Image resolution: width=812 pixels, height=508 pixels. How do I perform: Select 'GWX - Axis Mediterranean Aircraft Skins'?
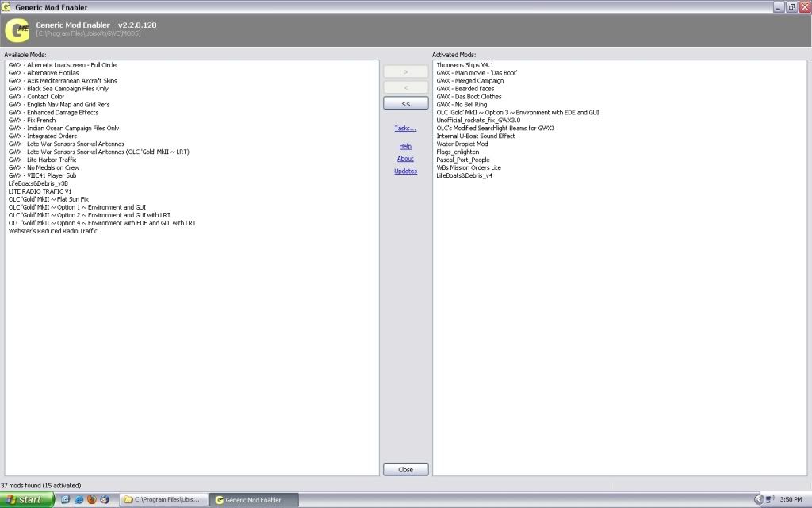[63, 81]
